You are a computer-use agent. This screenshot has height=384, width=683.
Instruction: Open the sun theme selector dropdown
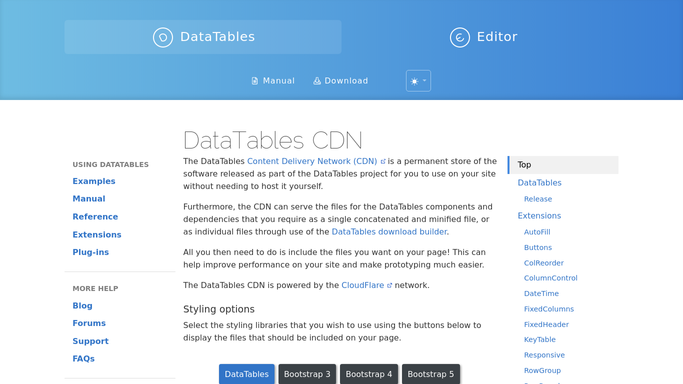[418, 81]
